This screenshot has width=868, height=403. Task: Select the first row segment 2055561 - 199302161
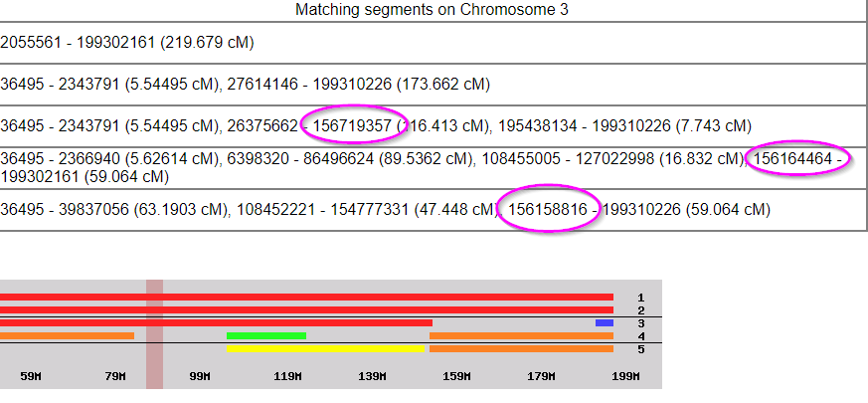[x=127, y=43]
